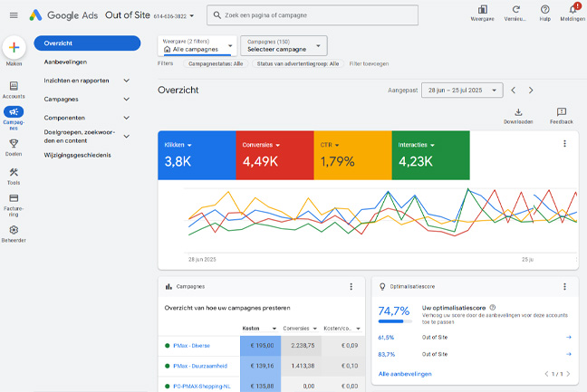Click next page arrow in recommendations pager

[x=569, y=374]
